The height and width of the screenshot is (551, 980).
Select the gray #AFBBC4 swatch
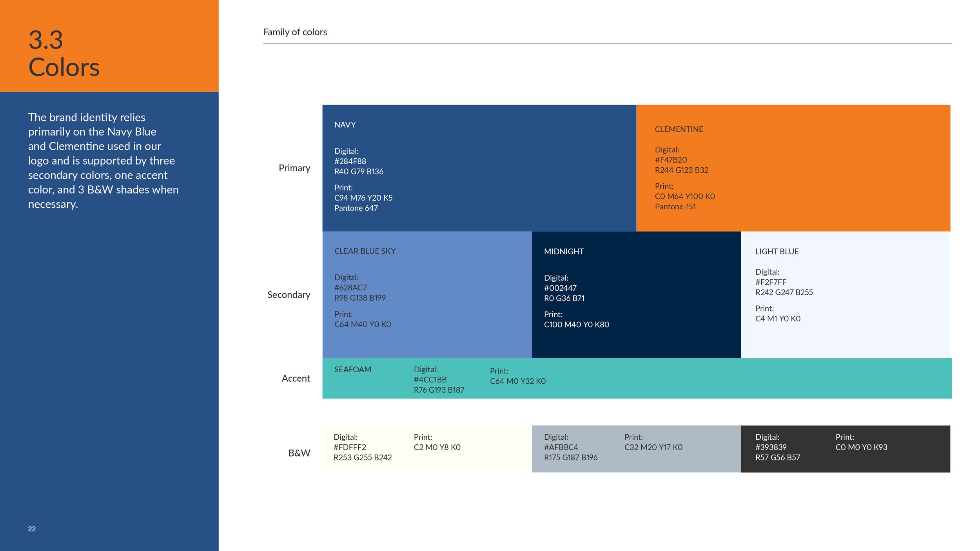tap(636, 449)
